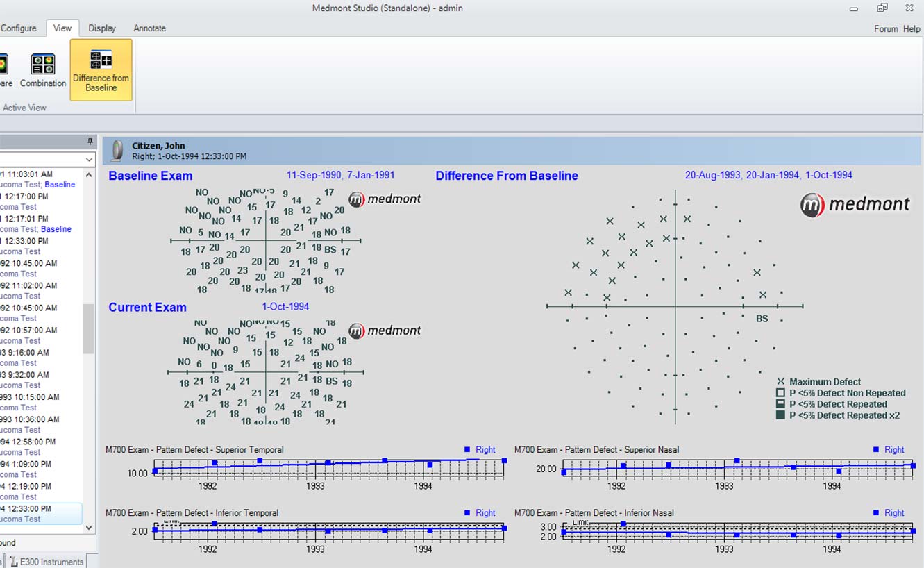Click the P <5% Defect Non Repeated legend square
Viewport: 924px width, 568px height.
[780, 393]
